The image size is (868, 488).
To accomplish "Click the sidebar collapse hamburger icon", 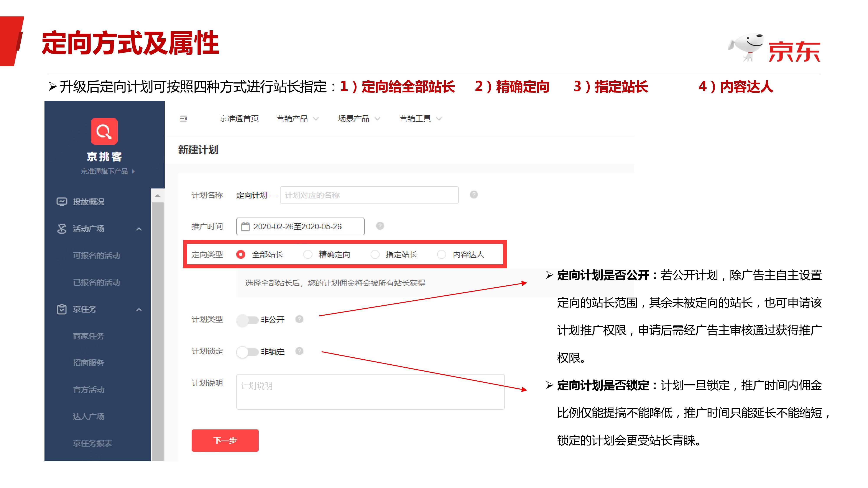I will tap(183, 119).
